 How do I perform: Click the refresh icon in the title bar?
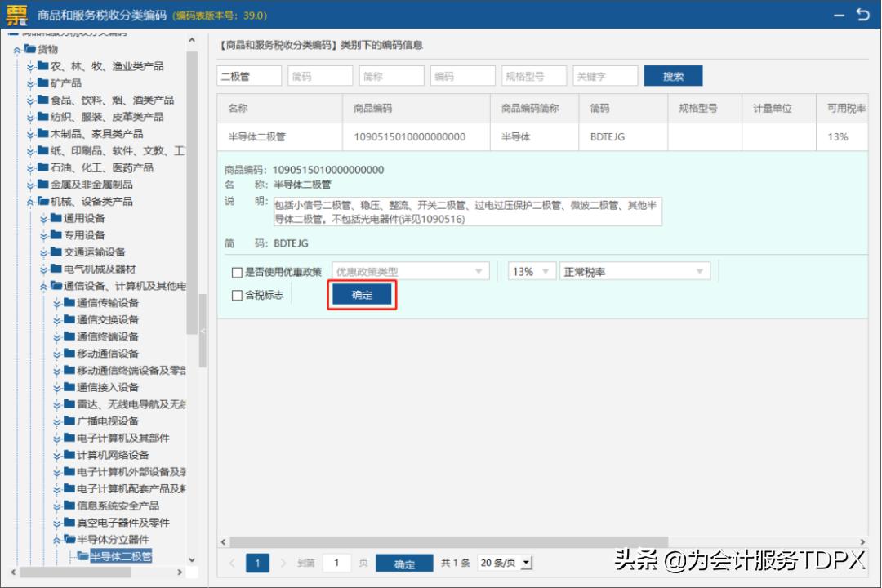click(864, 15)
